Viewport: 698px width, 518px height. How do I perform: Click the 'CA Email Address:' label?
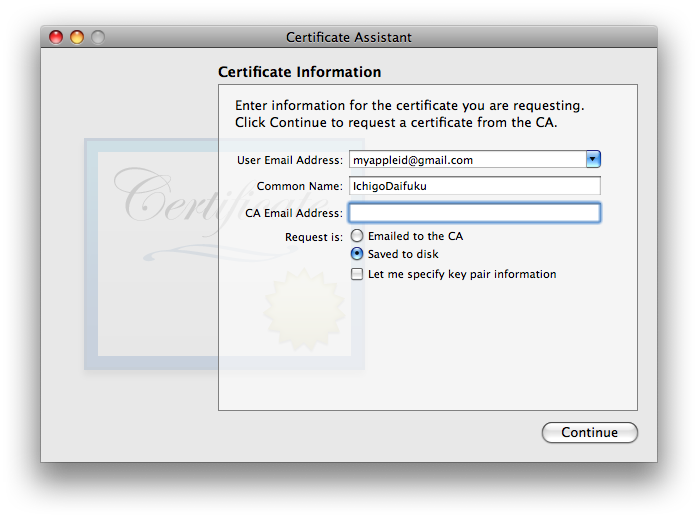[293, 213]
